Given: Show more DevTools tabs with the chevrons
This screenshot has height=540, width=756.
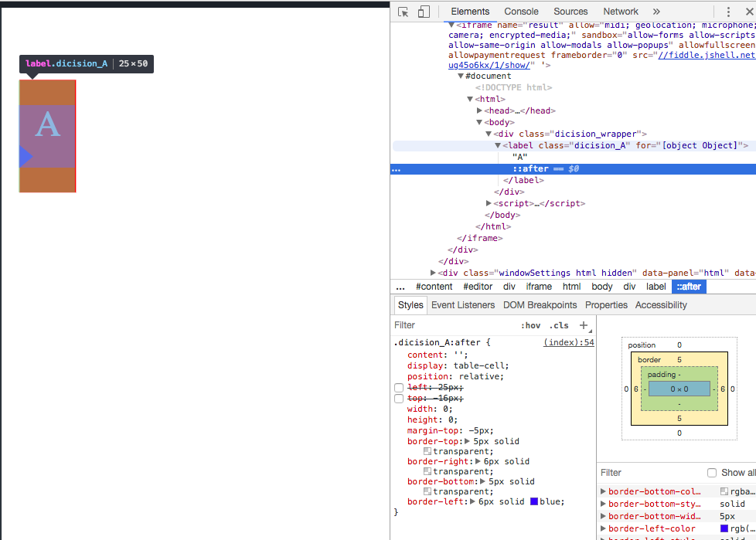Looking at the screenshot, I should [x=656, y=12].
